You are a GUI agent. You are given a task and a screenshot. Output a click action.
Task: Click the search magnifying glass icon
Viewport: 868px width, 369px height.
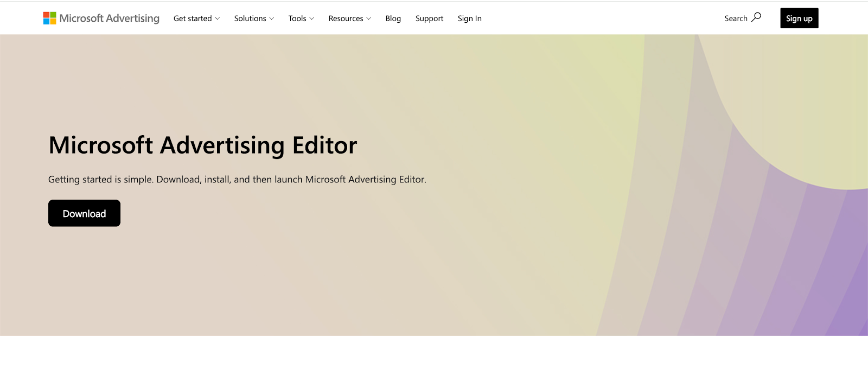click(756, 17)
